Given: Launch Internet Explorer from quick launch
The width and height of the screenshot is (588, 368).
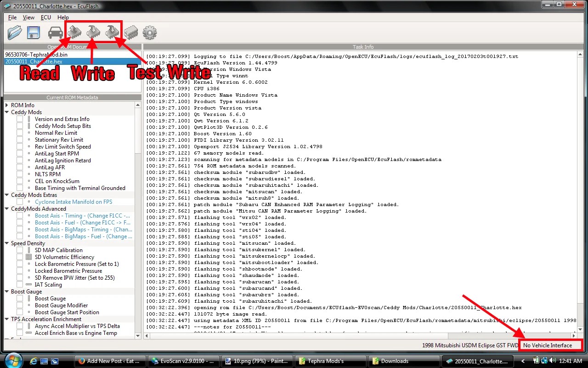Looking at the screenshot, I should (34, 361).
